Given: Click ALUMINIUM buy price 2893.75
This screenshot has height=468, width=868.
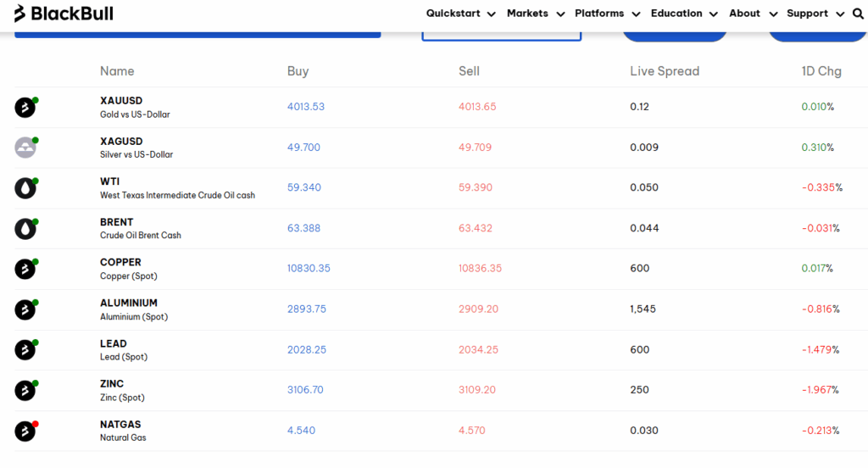Looking at the screenshot, I should (x=307, y=309).
